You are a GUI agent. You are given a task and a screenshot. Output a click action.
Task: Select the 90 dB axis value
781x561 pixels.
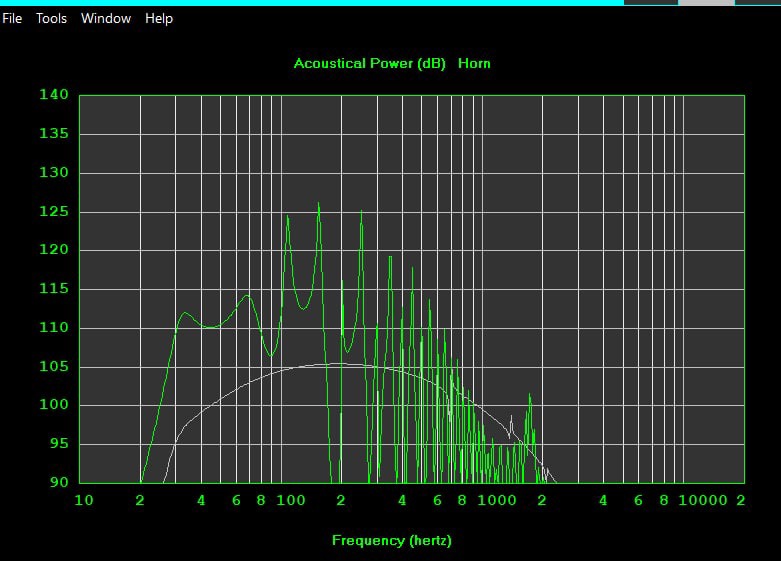[x=59, y=482]
